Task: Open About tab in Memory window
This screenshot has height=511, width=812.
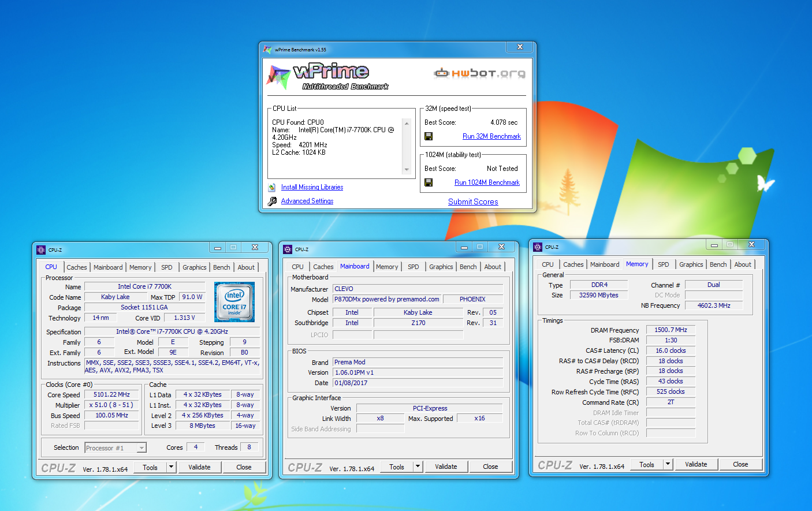Action: (743, 264)
